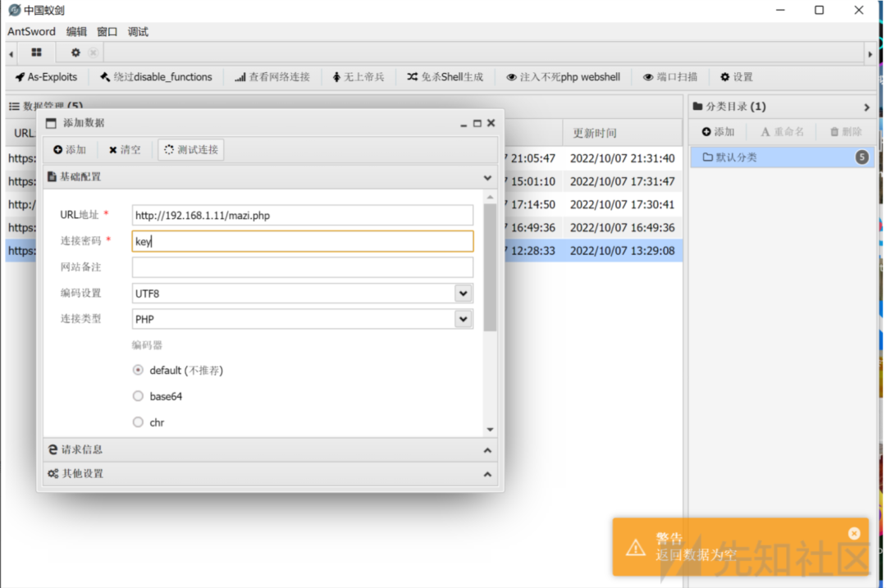
Task: Click the 基础配置 document icon
Action: [52, 177]
